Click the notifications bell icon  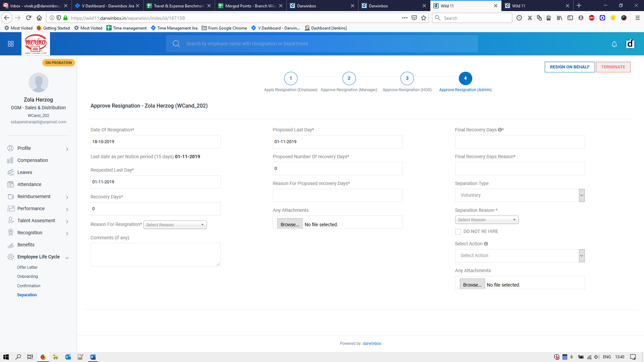614,44
